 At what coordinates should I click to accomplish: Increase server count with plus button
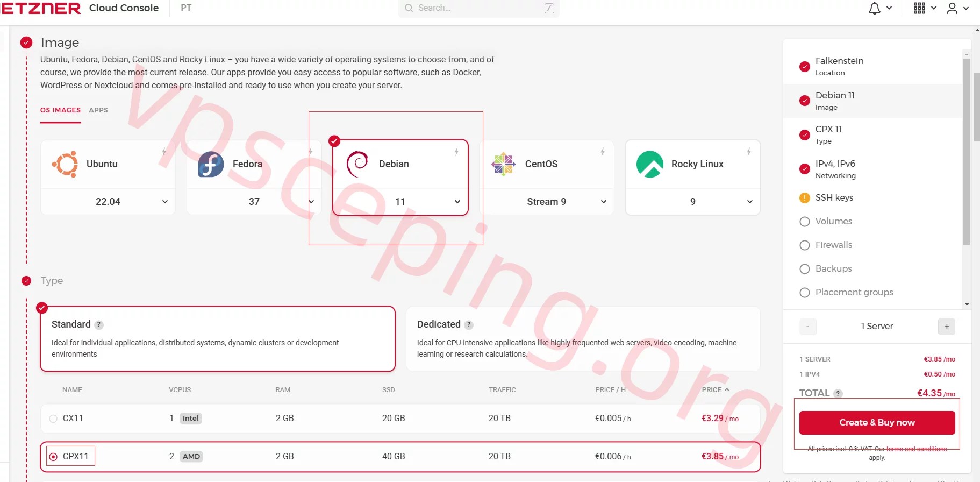pyautogui.click(x=947, y=327)
